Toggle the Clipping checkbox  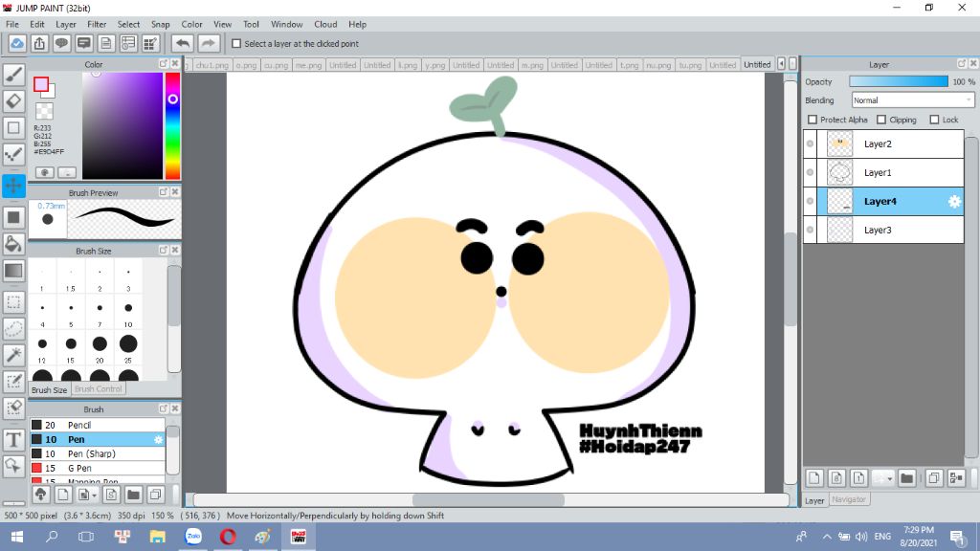tap(881, 120)
